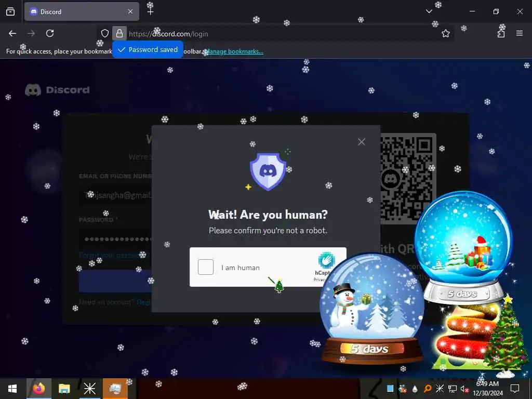This screenshot has height=399, width=532.
Task: Click the password input field
Action: coord(115,239)
